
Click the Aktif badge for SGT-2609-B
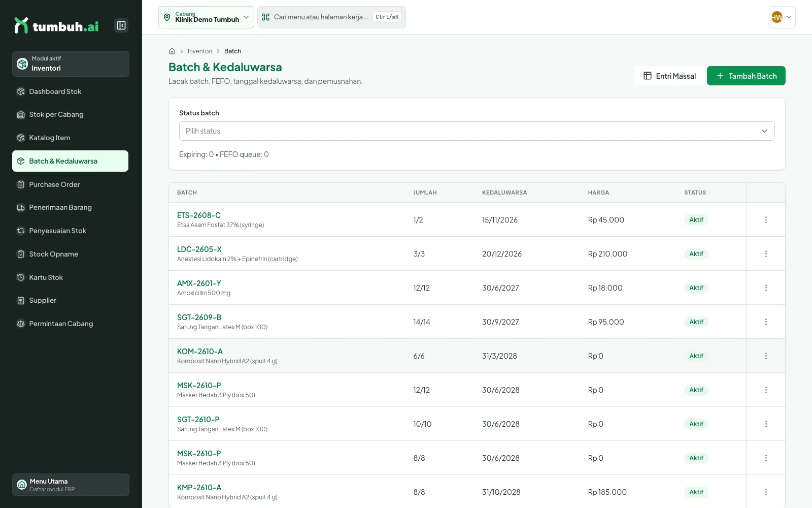[x=696, y=322]
